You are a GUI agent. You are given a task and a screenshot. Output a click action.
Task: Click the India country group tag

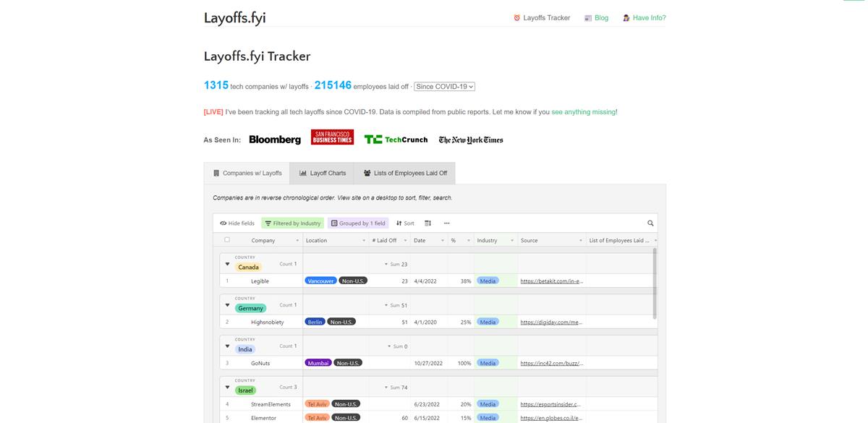click(x=245, y=350)
